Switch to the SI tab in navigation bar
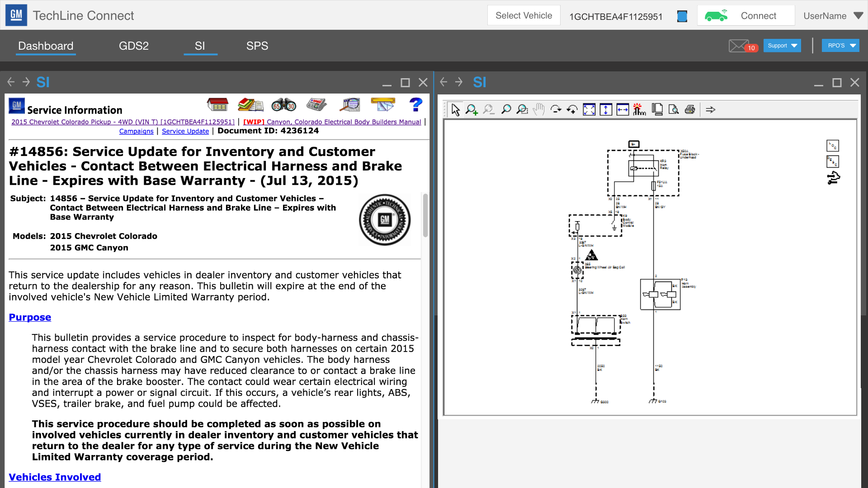Viewport: 868px width, 488px height. pyautogui.click(x=200, y=46)
